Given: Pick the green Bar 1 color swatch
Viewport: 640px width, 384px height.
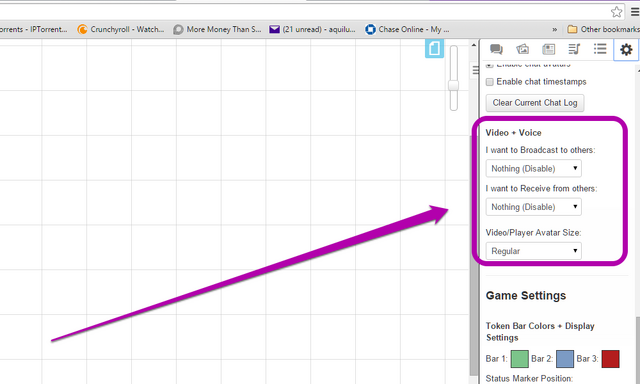Looking at the screenshot, I should 520,359.
